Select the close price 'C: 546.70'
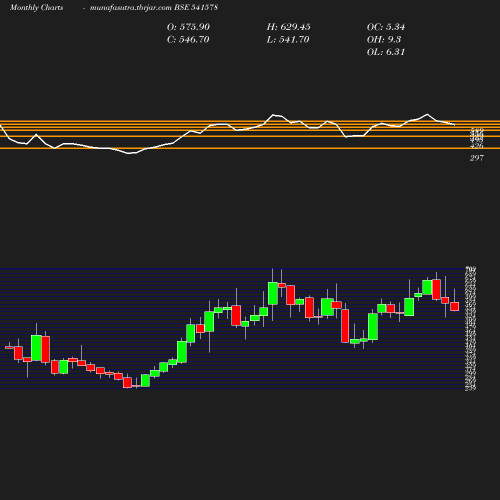Image resolution: width=500 pixels, height=500 pixels. (188, 40)
